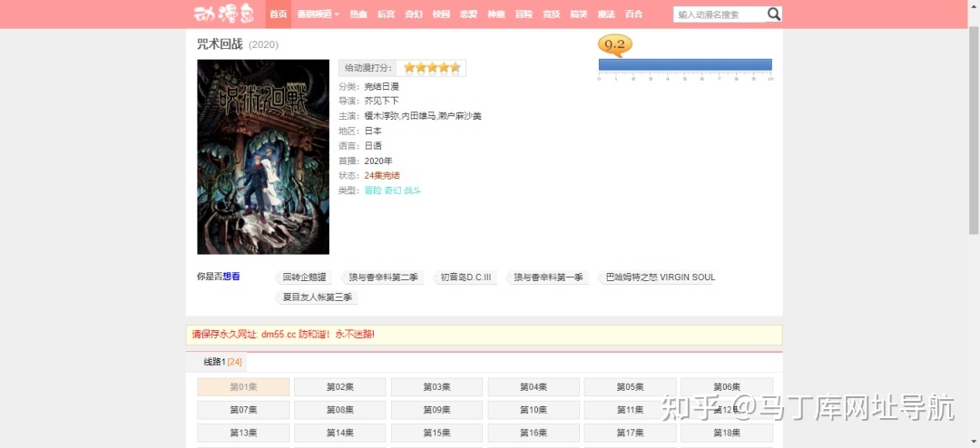Click the third rating star

[x=433, y=68]
